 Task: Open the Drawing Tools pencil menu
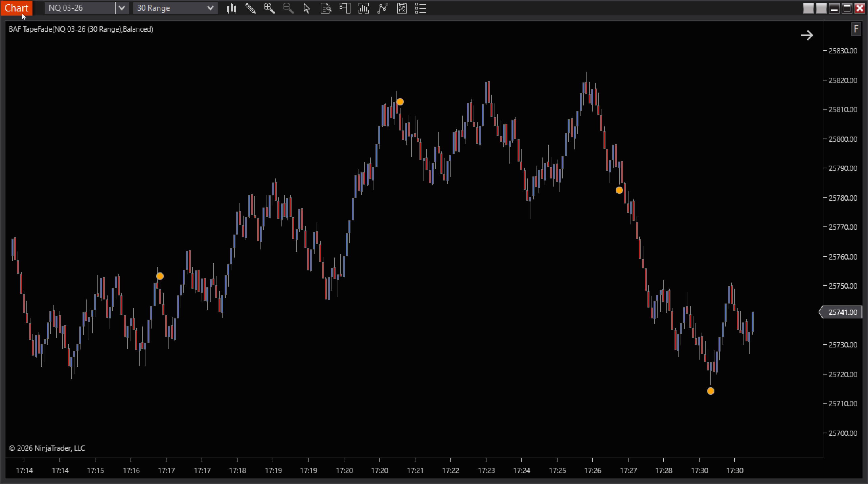pyautogui.click(x=250, y=8)
